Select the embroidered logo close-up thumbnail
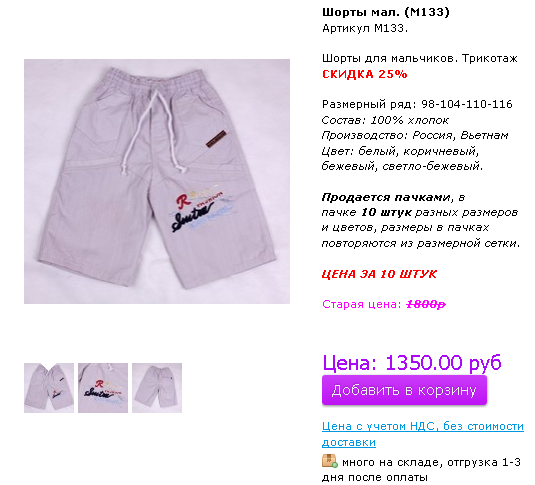The width and height of the screenshot is (535, 485). point(103,388)
